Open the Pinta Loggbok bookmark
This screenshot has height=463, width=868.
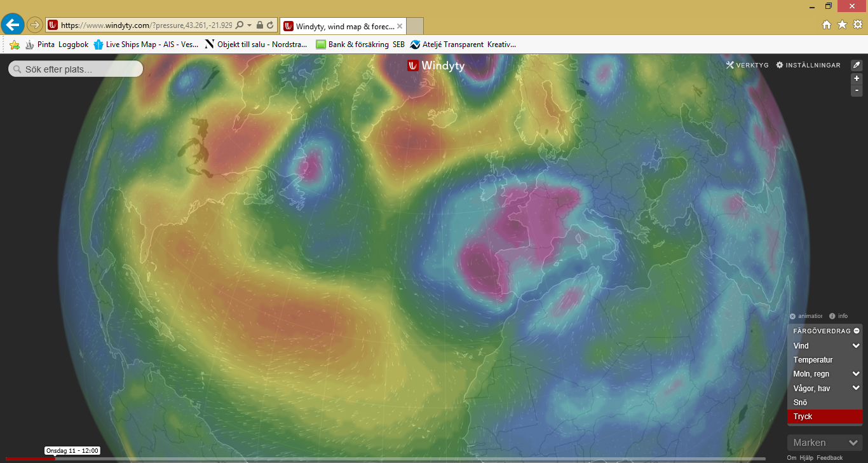(x=57, y=45)
